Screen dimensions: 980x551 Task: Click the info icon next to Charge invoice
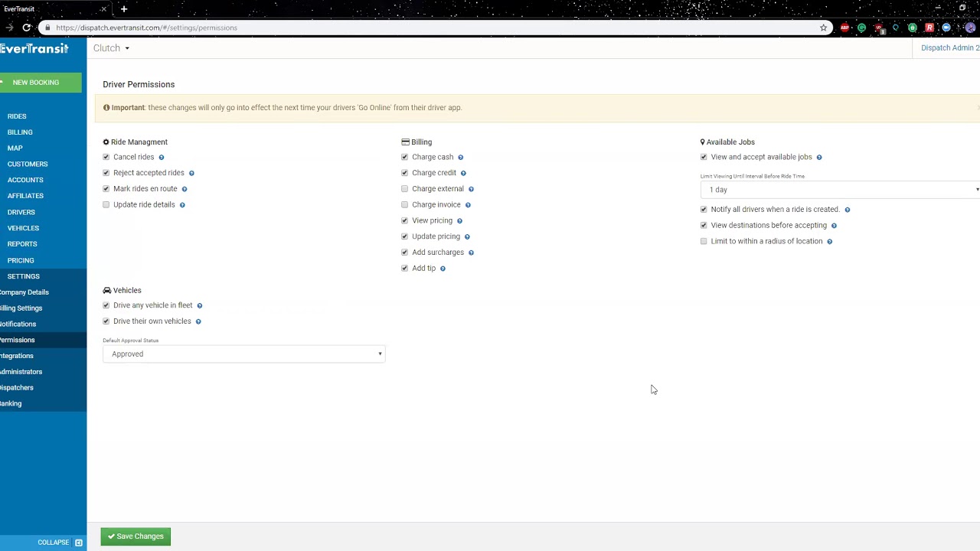(468, 205)
